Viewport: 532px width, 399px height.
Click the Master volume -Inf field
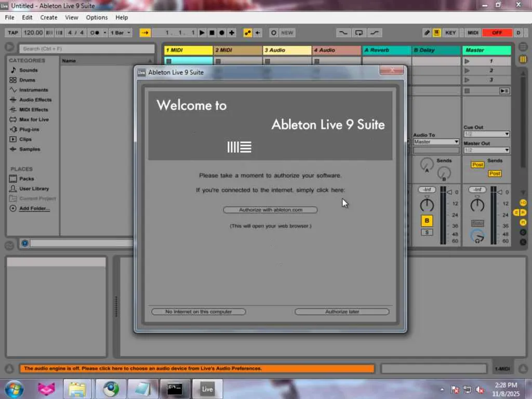(477, 190)
